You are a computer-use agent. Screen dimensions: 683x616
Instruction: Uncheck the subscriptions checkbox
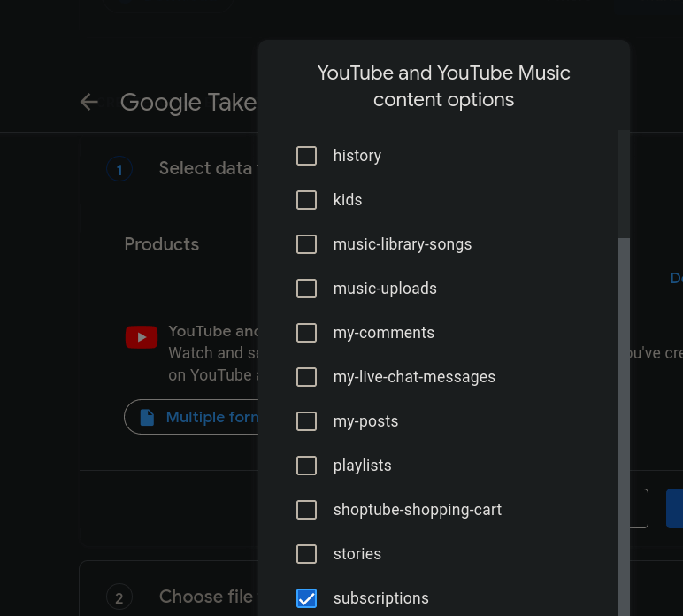click(306, 598)
